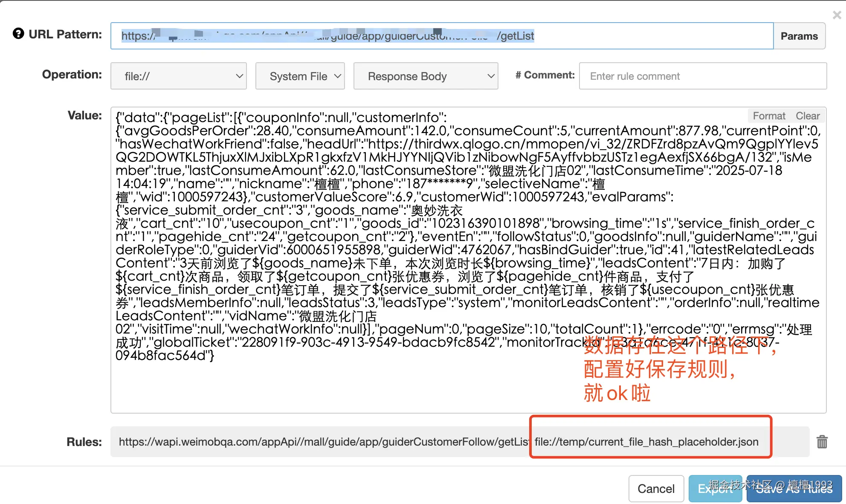
Task: Click the file://temp placeholder.json rule path
Action: 646,442
